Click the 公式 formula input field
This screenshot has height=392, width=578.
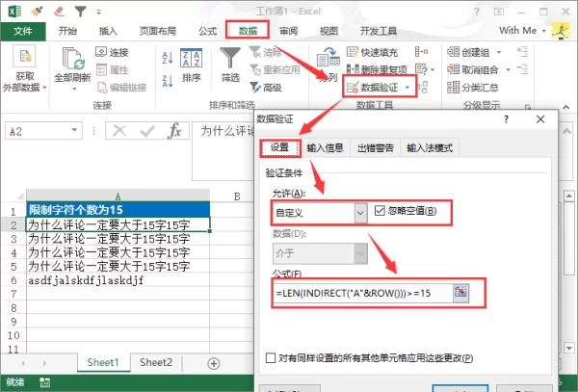coord(361,291)
